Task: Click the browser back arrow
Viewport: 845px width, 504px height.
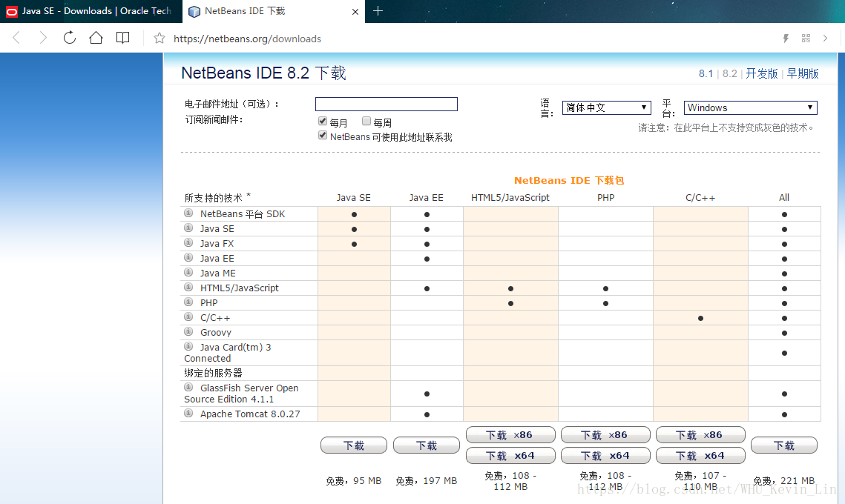Action: click(16, 38)
